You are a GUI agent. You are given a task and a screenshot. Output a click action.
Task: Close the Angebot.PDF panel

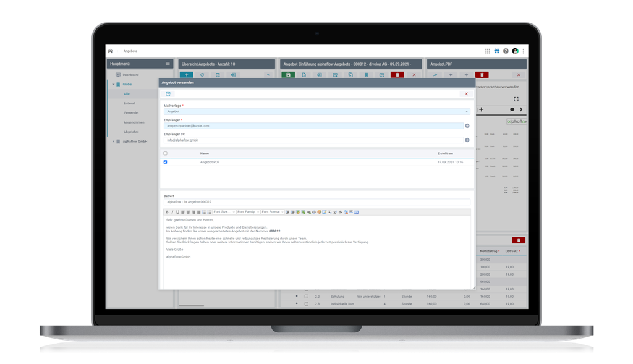pos(519,75)
